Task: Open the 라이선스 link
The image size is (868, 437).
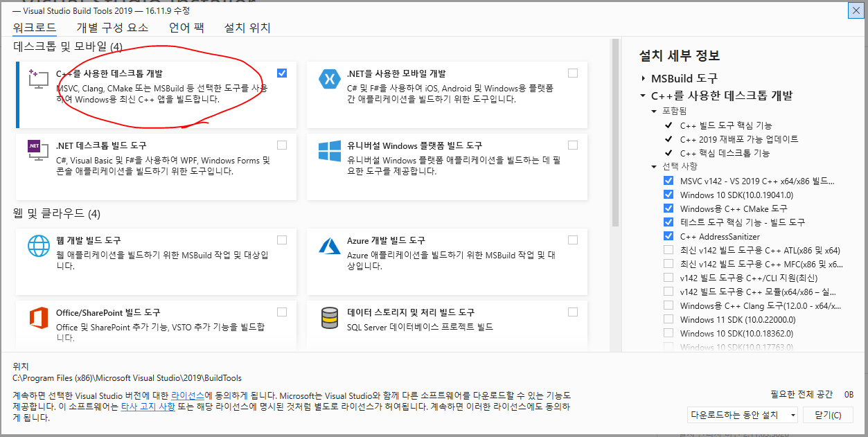Action: (188, 395)
